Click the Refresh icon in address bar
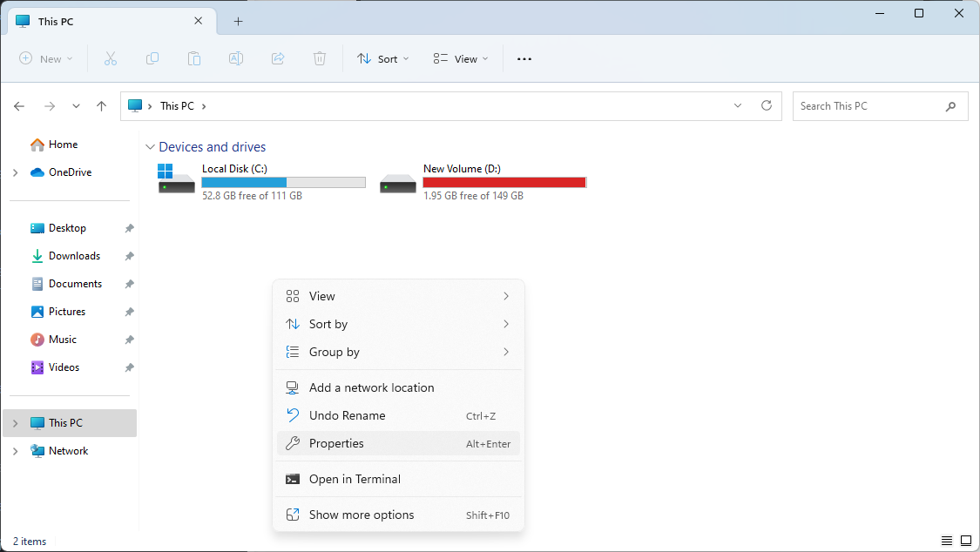Screen dimensions: 980x552 767,106
